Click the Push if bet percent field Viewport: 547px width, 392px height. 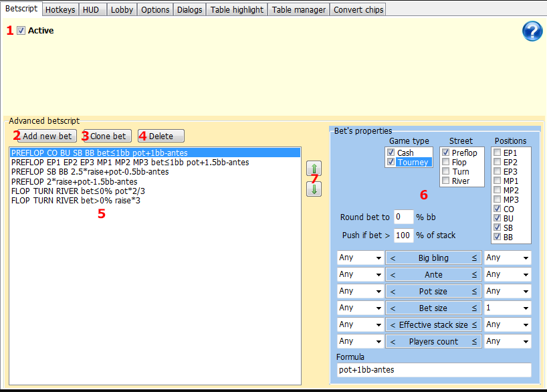coord(404,235)
